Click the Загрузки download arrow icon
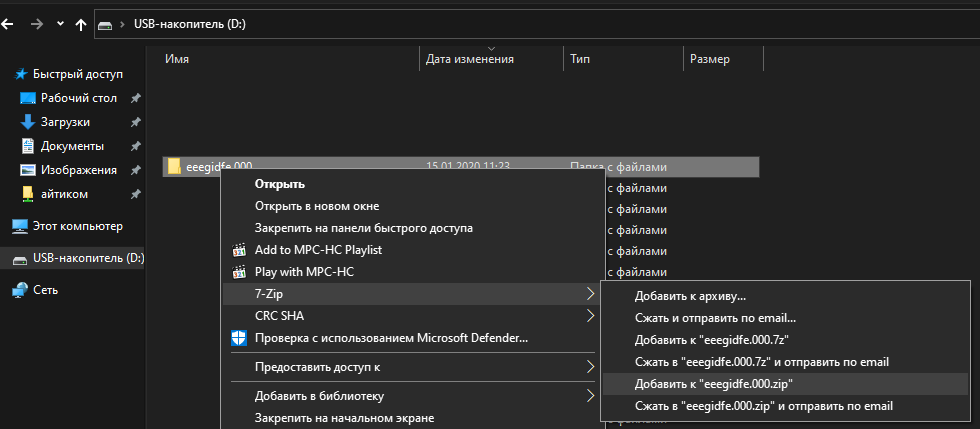Screen dimensions: 980x429 [x=28, y=122]
